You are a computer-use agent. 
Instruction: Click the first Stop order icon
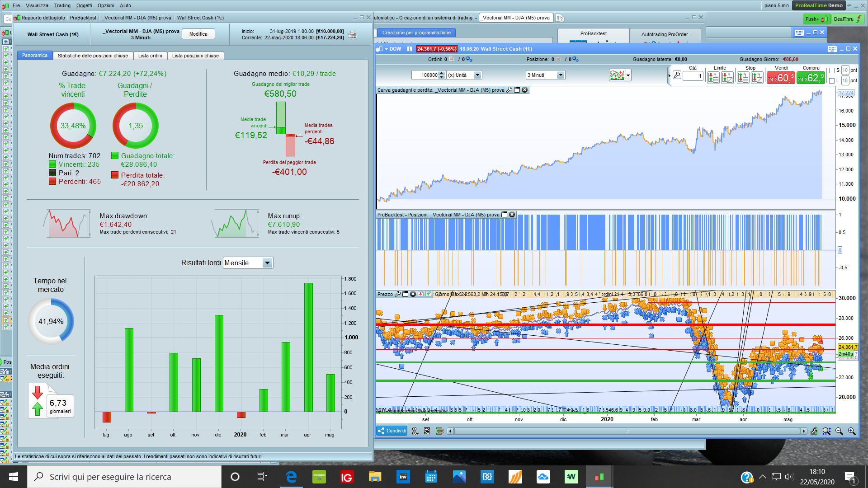coord(743,78)
